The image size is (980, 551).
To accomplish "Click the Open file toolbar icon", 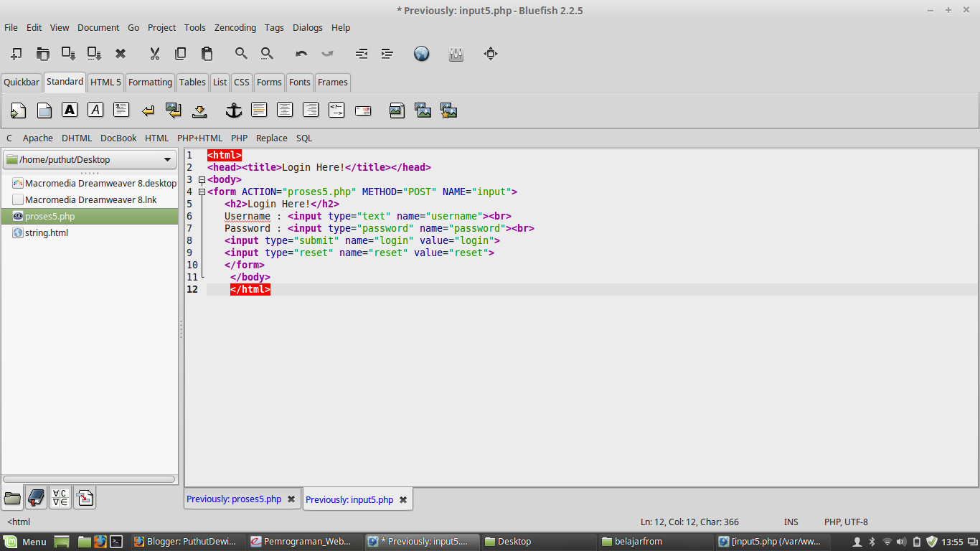I will 43,54.
